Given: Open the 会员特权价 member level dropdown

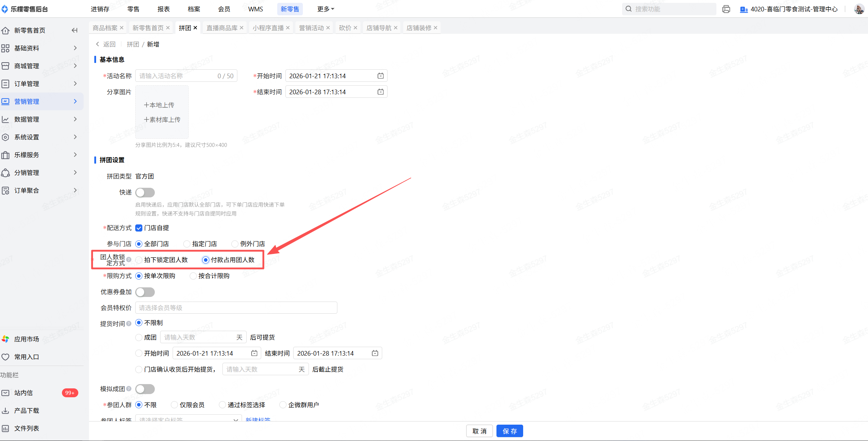Looking at the screenshot, I should click(236, 308).
